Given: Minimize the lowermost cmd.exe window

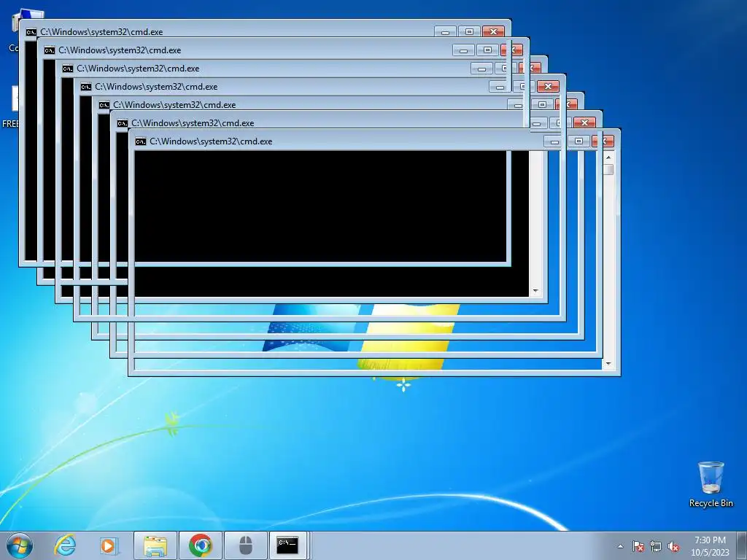Looking at the screenshot, I should pyautogui.click(x=554, y=141).
